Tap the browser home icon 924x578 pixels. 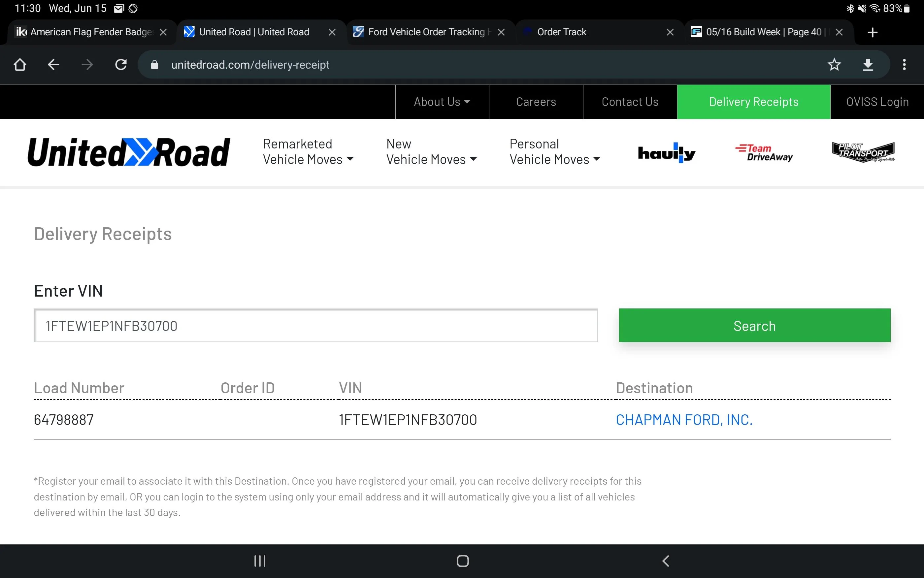click(20, 65)
